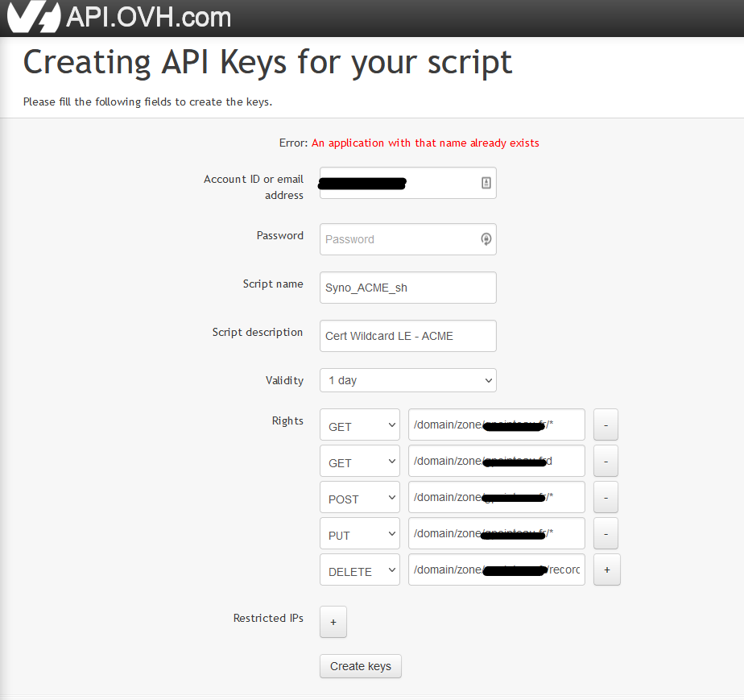
Task: Click the API.OVH.com header title
Action: [148, 17]
